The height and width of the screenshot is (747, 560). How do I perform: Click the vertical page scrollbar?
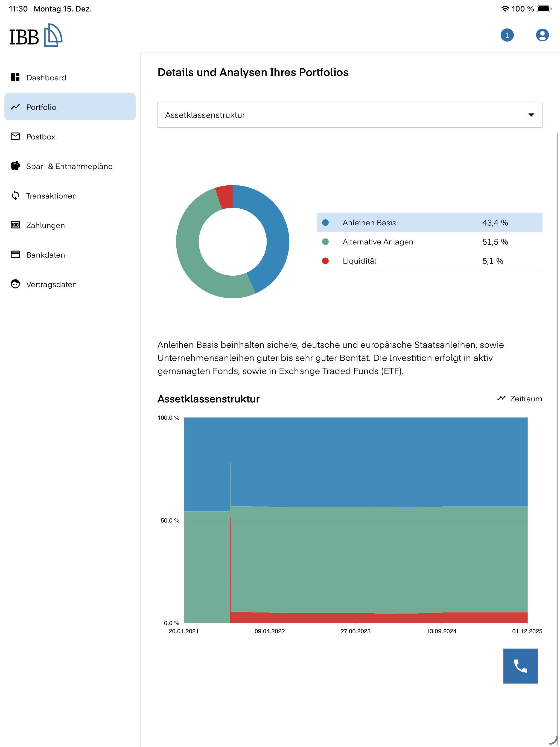557,432
